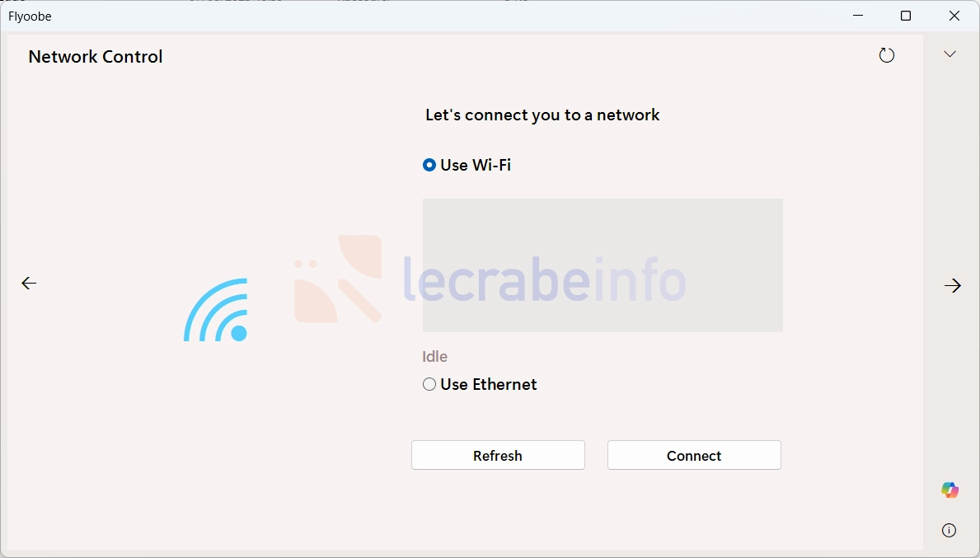Click the Idle status label
This screenshot has height=558, width=980.
pos(435,356)
